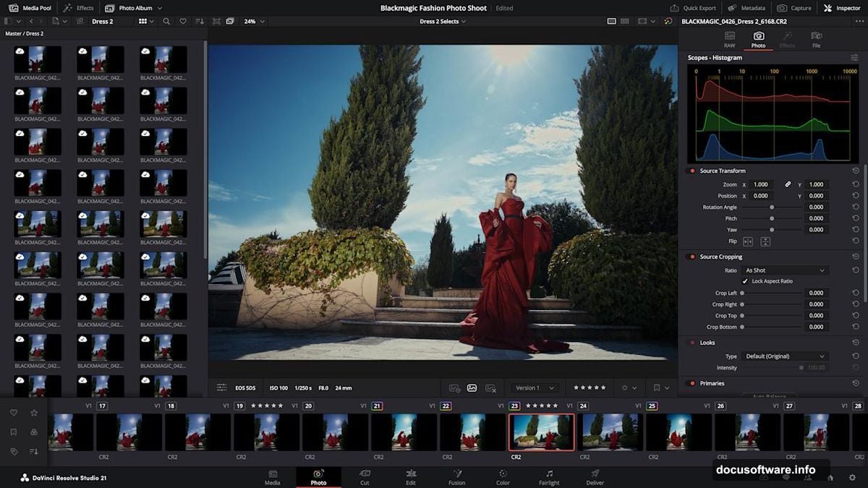Select the heart favorite icon in browser toolbar
The height and width of the screenshot is (488, 868).
pyautogui.click(x=184, y=22)
